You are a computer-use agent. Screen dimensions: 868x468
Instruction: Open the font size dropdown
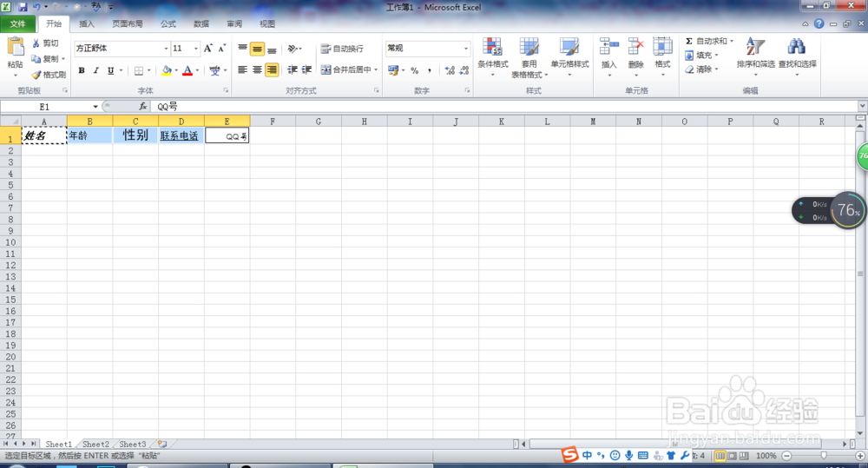tap(195, 49)
